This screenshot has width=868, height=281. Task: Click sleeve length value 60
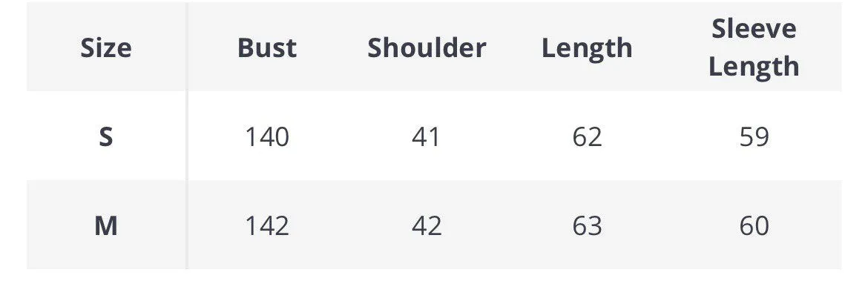tap(754, 225)
